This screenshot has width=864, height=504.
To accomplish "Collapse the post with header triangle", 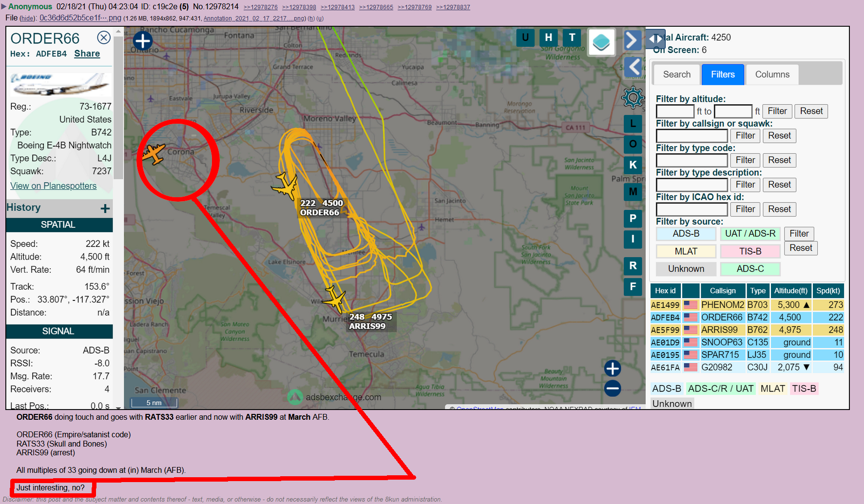I will (4, 7).
